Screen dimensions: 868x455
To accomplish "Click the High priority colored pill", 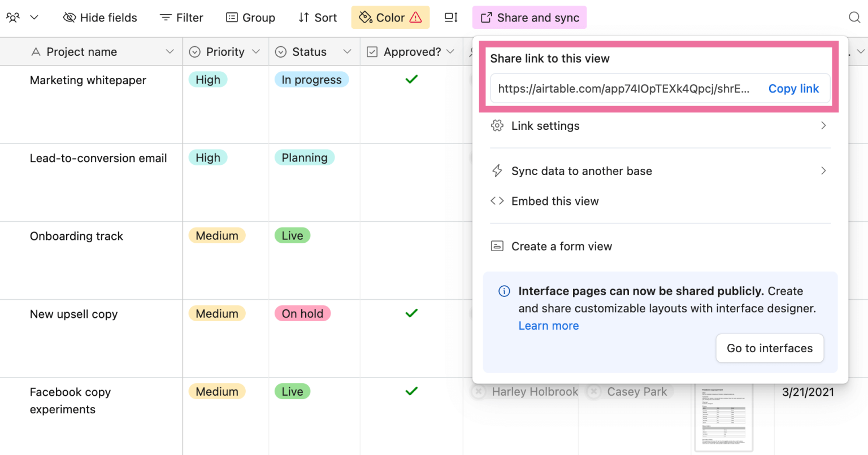I will pos(207,80).
